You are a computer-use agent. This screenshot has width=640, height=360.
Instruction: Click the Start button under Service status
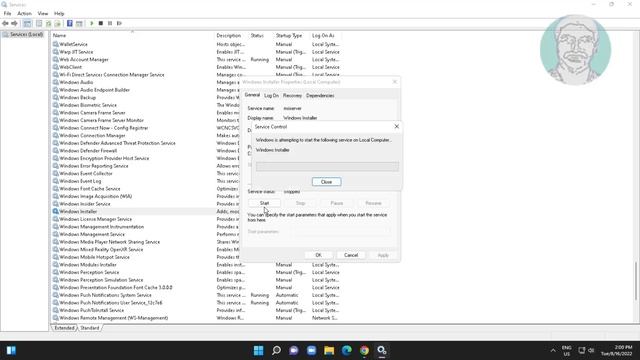264,203
